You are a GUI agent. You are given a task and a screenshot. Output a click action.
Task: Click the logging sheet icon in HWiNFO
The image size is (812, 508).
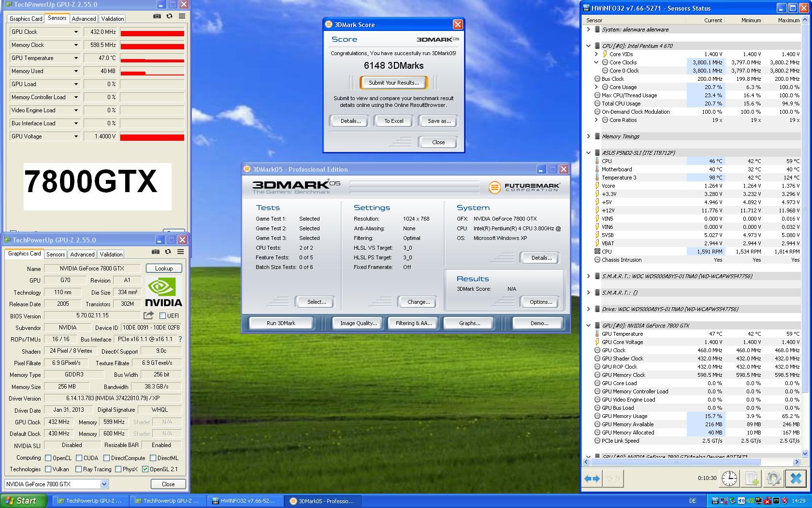(x=752, y=478)
